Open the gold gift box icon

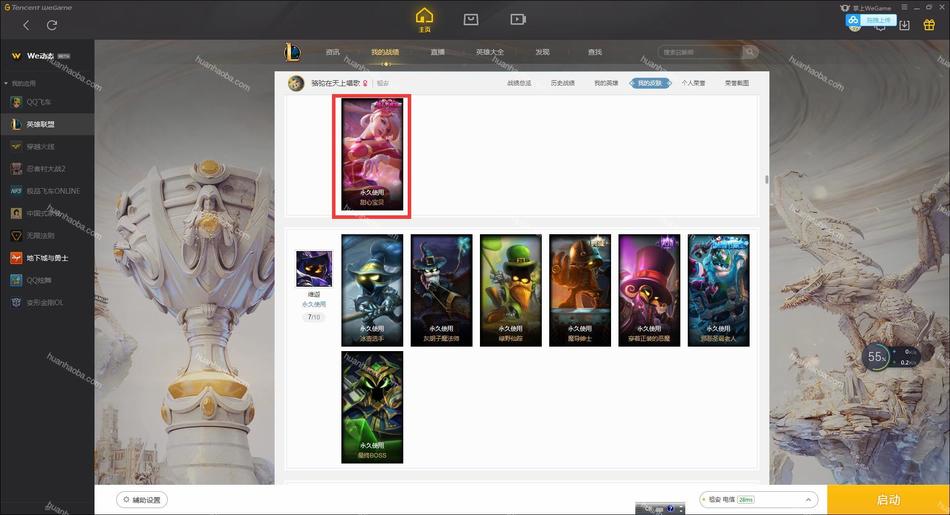(x=929, y=25)
